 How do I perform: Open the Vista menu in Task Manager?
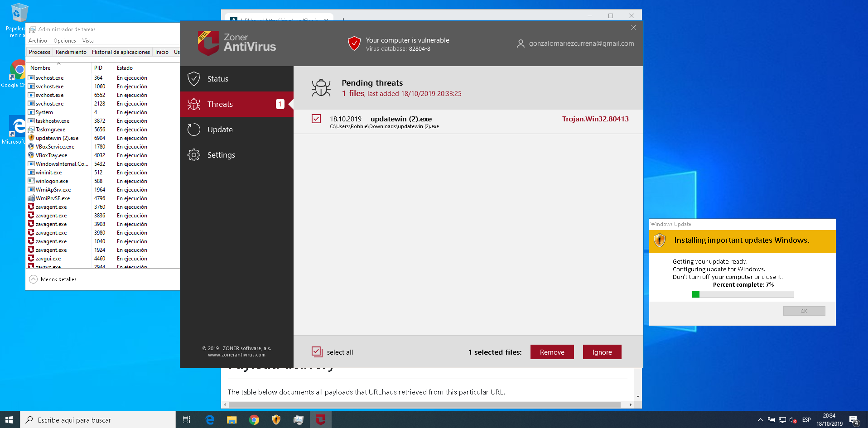88,41
